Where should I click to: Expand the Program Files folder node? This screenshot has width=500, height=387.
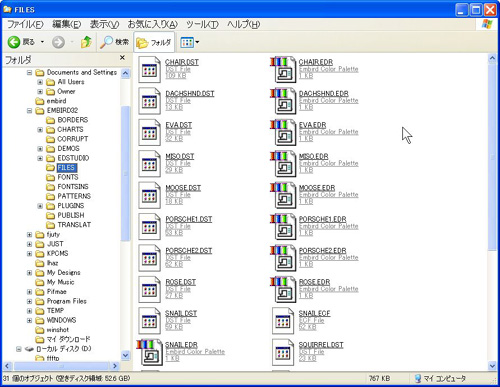(x=29, y=301)
